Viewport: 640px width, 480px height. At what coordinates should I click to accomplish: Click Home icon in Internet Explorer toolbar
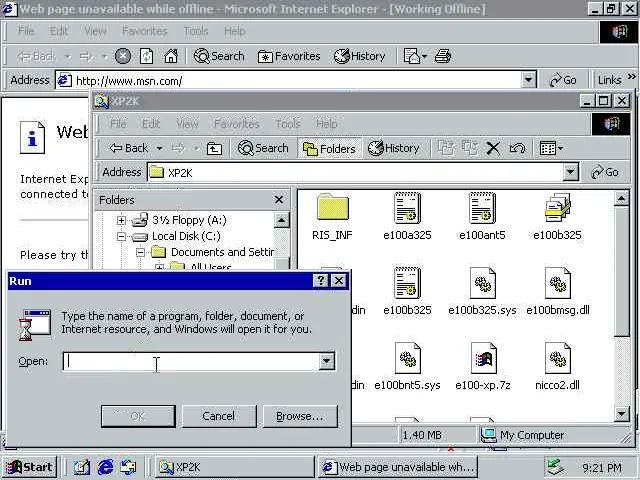(171, 56)
